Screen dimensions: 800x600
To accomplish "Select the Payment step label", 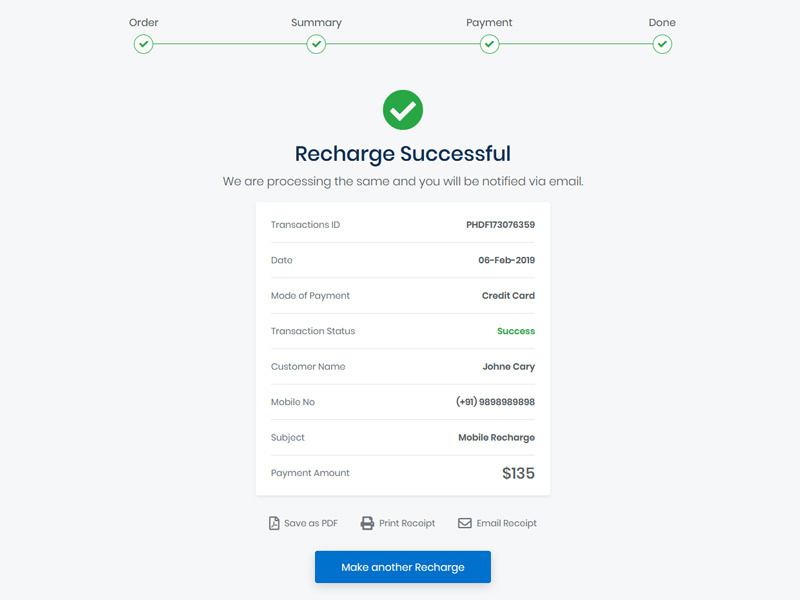I will [x=489, y=22].
